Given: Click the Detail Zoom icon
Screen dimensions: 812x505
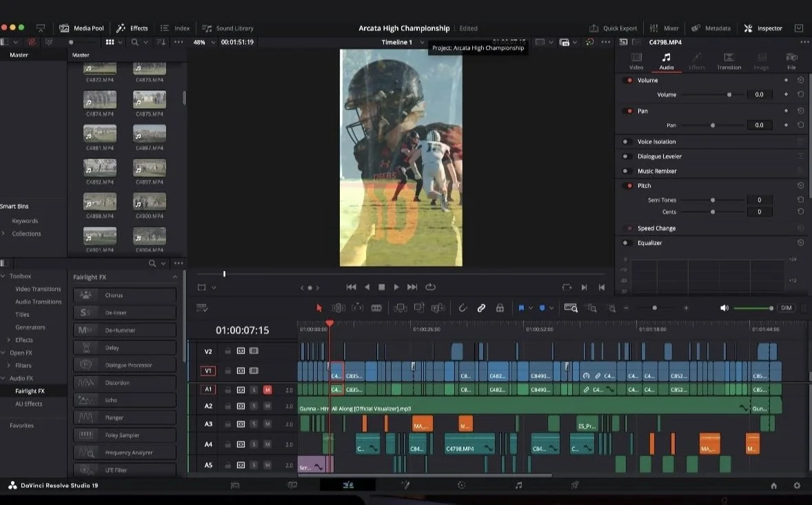Looking at the screenshot, I should point(591,308).
